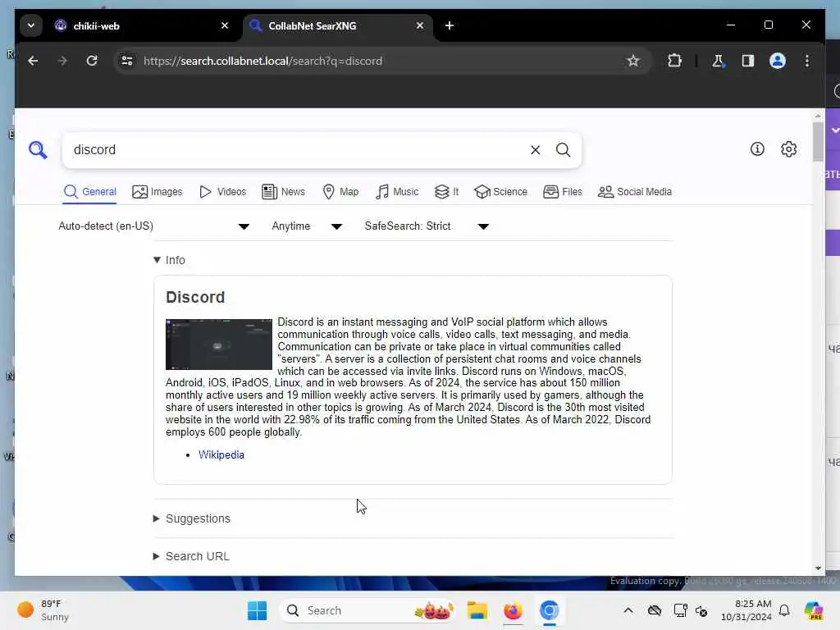This screenshot has width=840, height=630.
Task: View site information icon in address bar
Action: click(x=127, y=61)
